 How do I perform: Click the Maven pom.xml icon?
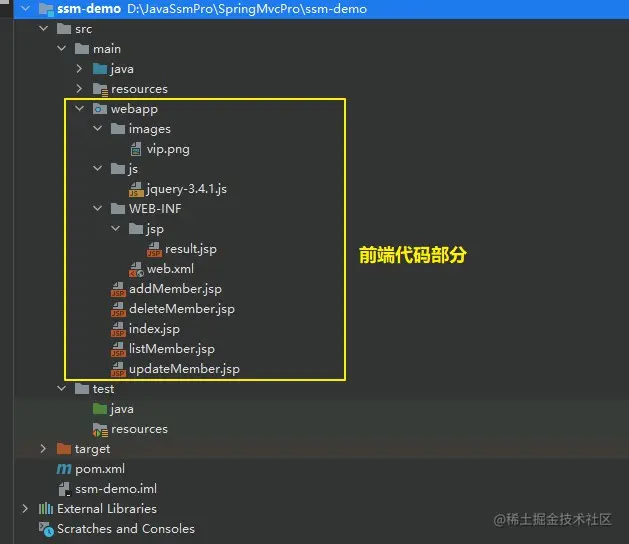tap(64, 469)
